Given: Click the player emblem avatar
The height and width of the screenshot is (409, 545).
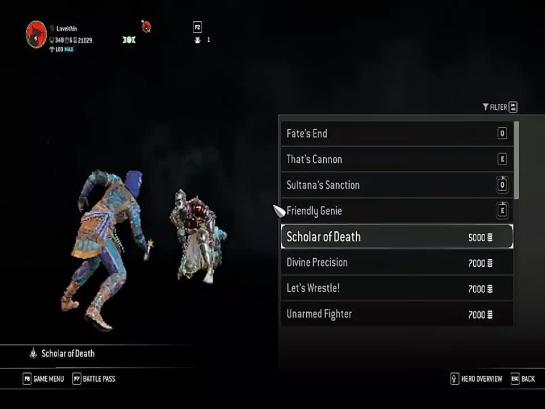Looking at the screenshot, I should tap(36, 34).
